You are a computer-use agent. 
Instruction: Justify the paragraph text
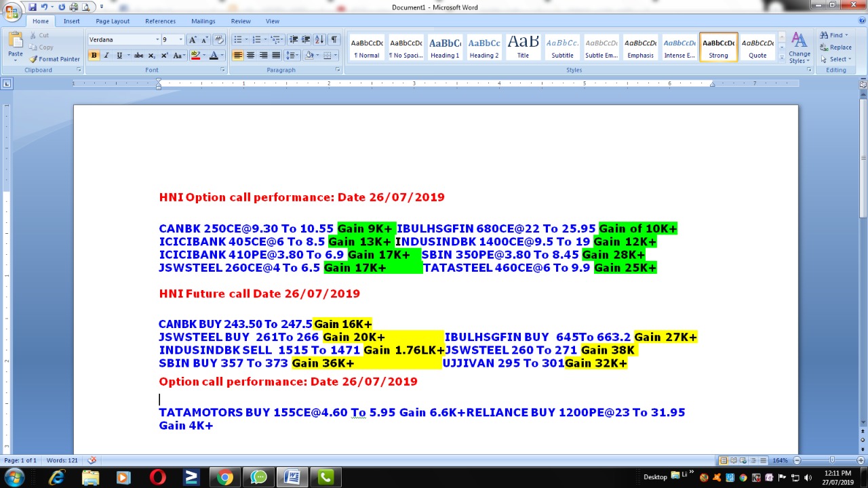tap(276, 56)
